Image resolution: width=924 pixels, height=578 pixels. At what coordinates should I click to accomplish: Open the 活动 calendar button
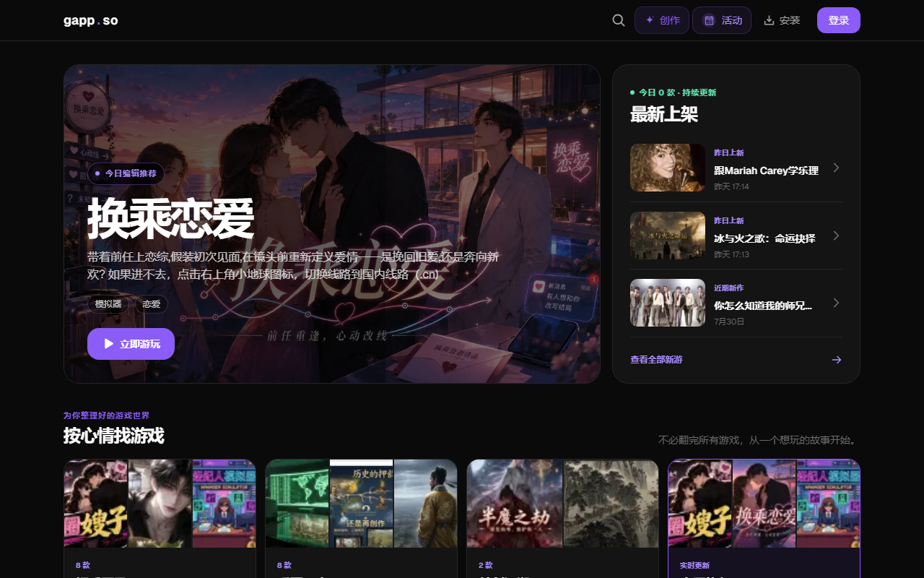pyautogui.click(x=722, y=20)
